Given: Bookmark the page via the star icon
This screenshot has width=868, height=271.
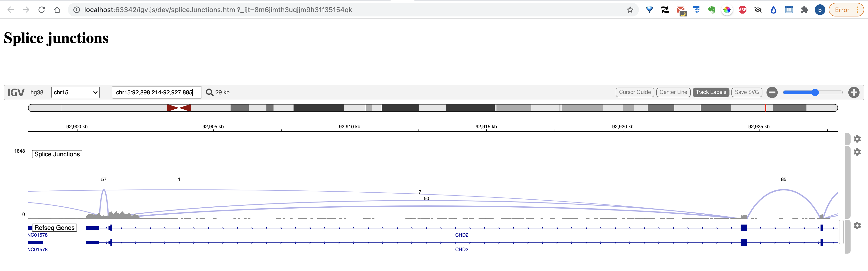Looking at the screenshot, I should [x=630, y=9].
